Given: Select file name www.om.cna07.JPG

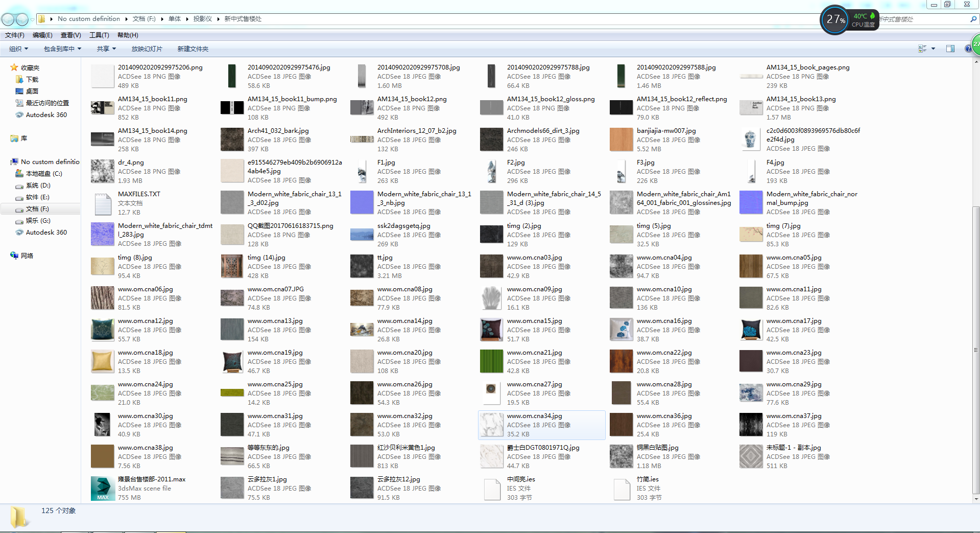Looking at the screenshot, I should tap(276, 289).
